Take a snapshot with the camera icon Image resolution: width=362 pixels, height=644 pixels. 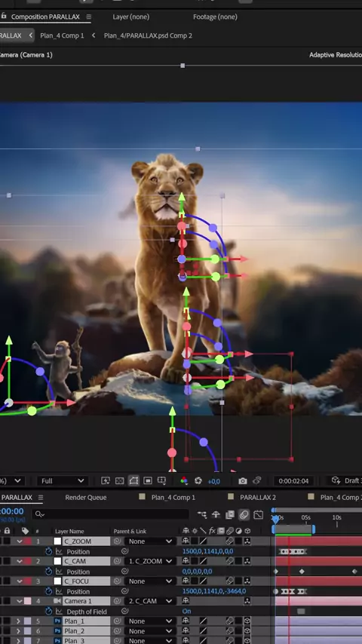pyautogui.click(x=243, y=480)
